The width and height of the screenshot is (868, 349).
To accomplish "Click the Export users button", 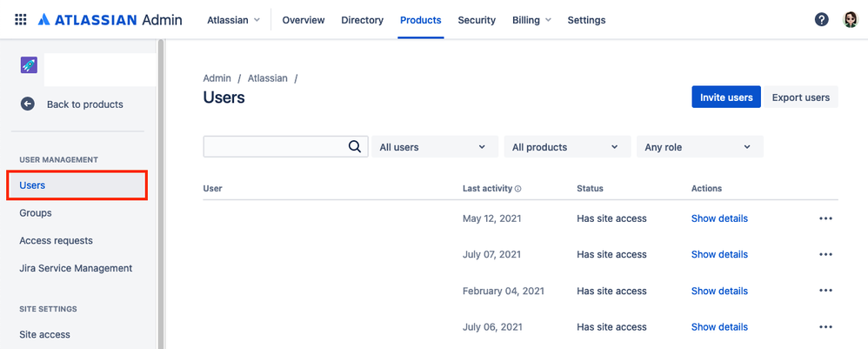I will coord(801,97).
